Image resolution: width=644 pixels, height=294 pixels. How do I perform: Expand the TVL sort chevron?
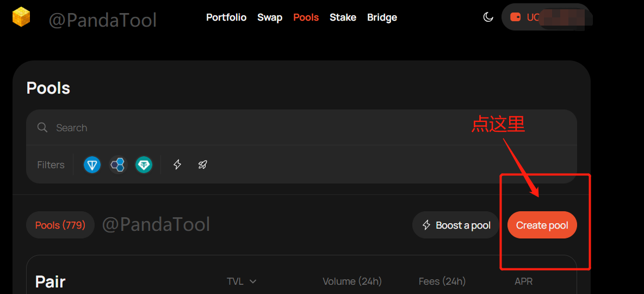coord(253,281)
